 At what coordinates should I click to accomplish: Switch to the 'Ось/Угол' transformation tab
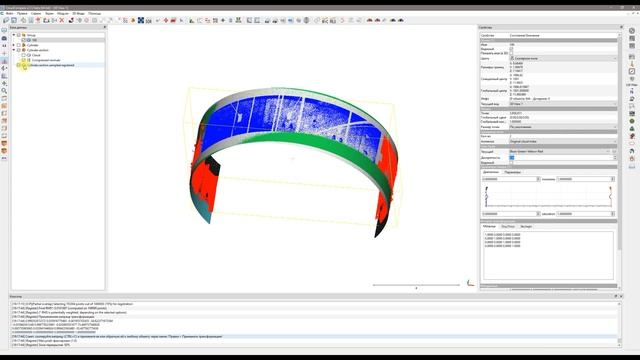[x=508, y=226]
